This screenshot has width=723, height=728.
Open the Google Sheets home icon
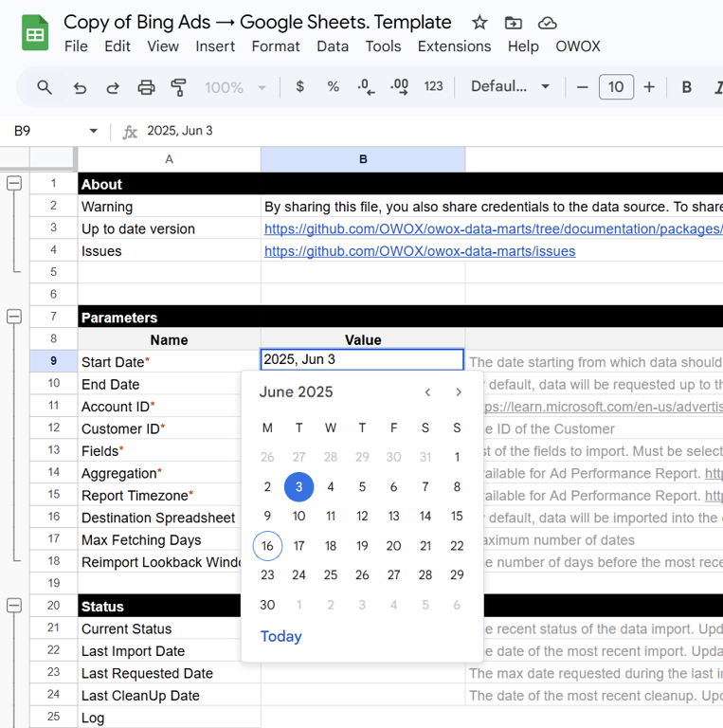point(35,32)
